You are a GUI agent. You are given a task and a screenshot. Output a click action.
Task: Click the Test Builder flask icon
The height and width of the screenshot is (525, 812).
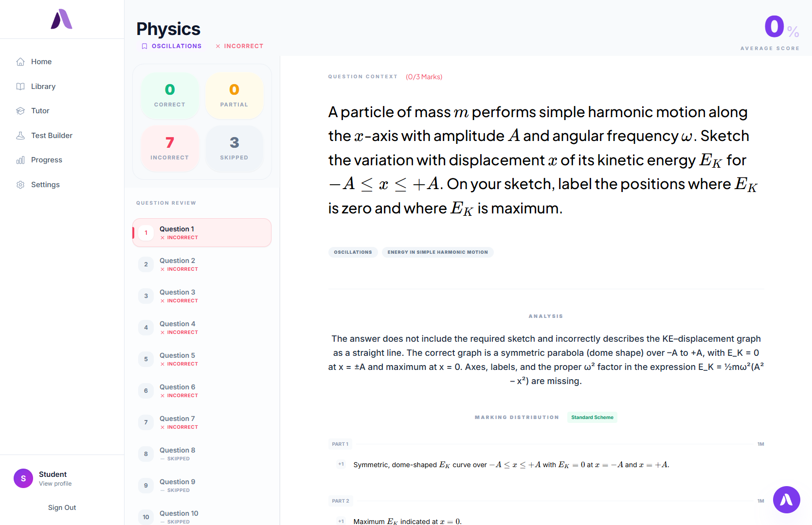pos(20,136)
